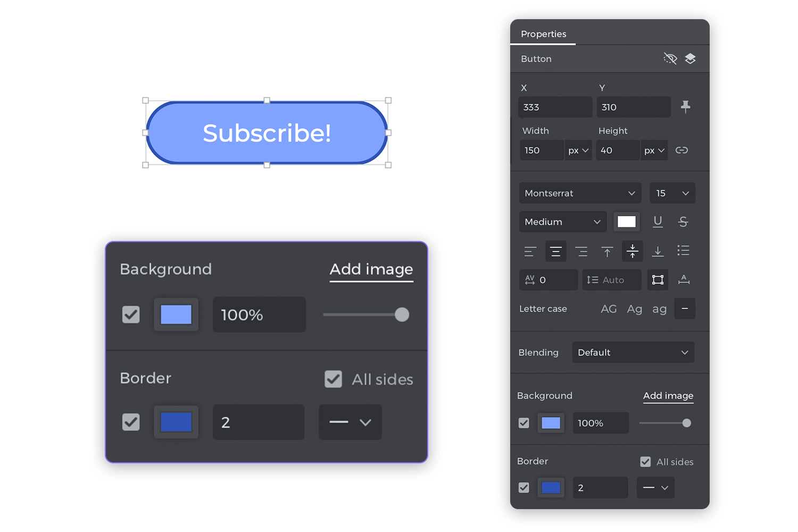Screen dimensions: 798x532
Task: Open the Blending Default dropdown
Action: coord(633,352)
